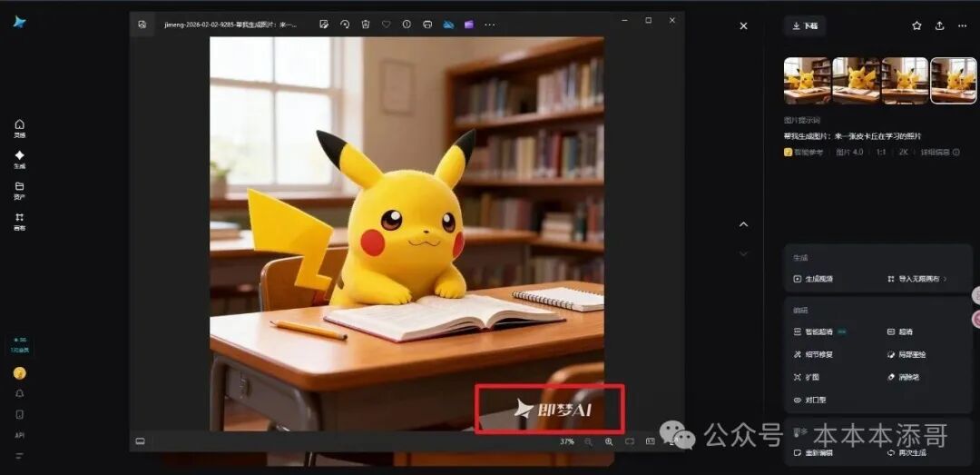Select 对口型 lip sync tool
The height and width of the screenshot is (475, 980).
point(810,400)
